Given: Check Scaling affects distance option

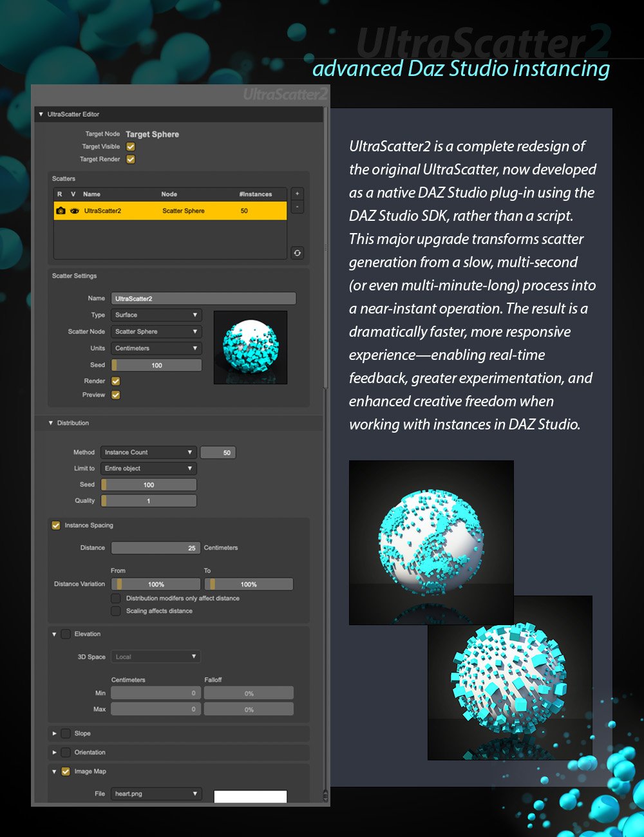Looking at the screenshot, I should point(116,610).
